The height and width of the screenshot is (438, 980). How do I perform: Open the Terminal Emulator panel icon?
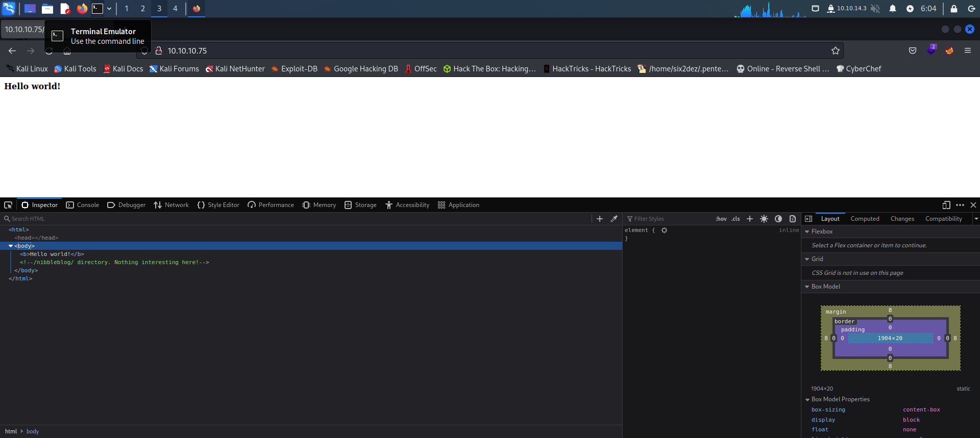pyautogui.click(x=97, y=9)
